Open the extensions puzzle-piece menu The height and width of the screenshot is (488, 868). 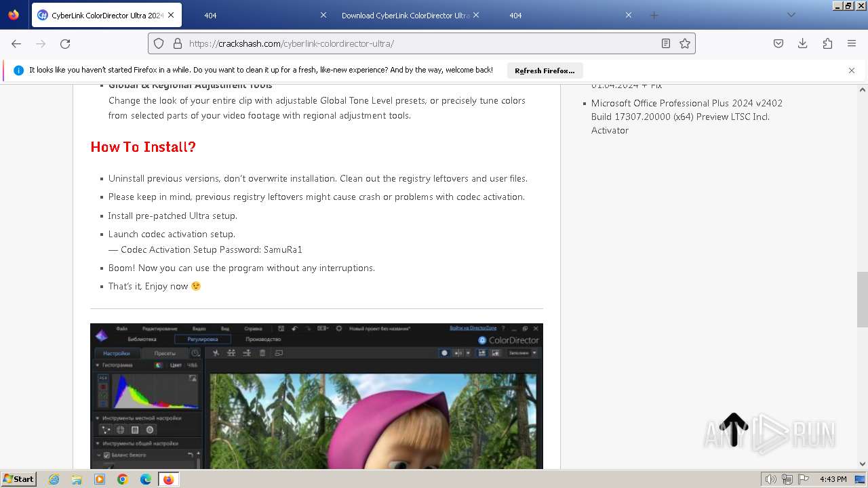coord(827,43)
